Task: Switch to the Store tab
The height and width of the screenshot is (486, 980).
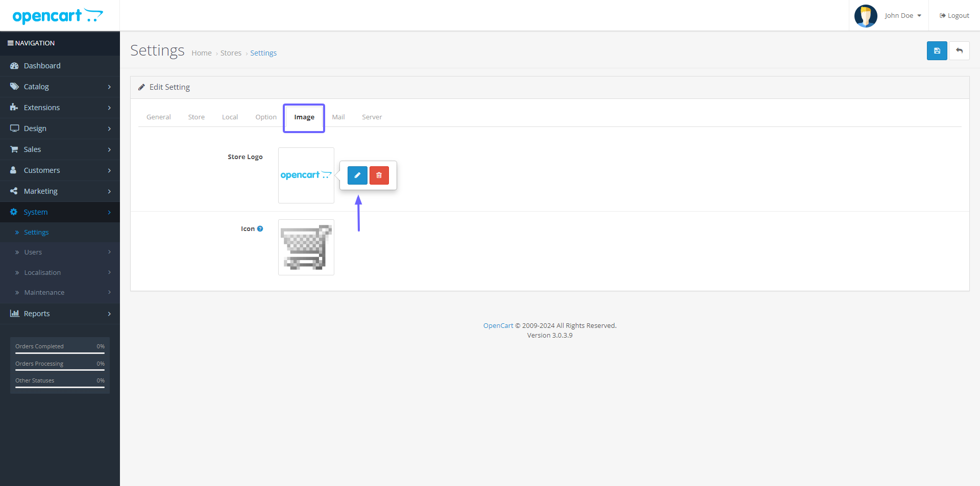Action: click(197, 117)
